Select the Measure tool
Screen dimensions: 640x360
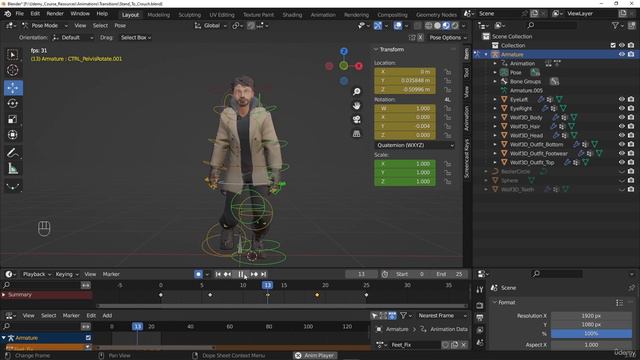[13, 169]
